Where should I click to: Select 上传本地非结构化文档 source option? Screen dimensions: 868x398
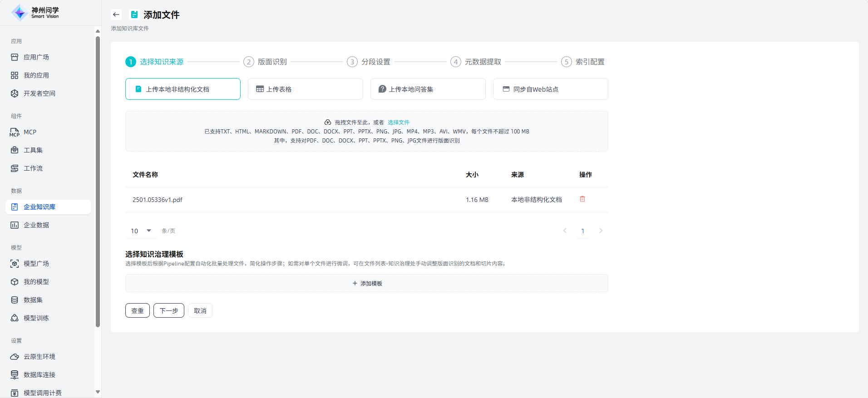click(x=182, y=89)
